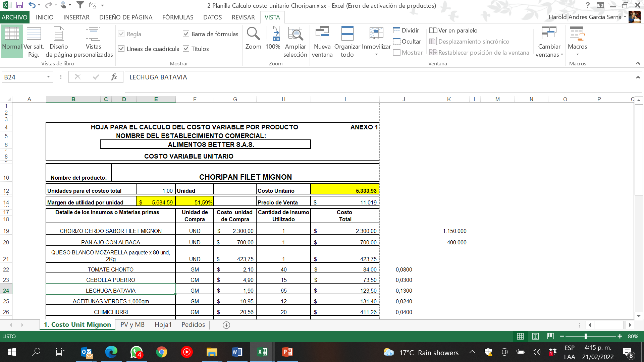Add a new sheet with plus button

[226, 325]
